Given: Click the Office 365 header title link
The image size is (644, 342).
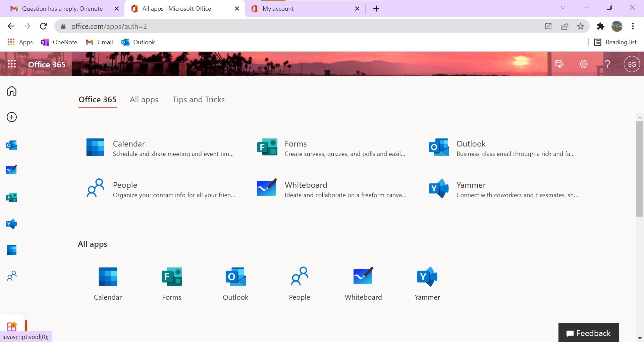Looking at the screenshot, I should pos(47,64).
